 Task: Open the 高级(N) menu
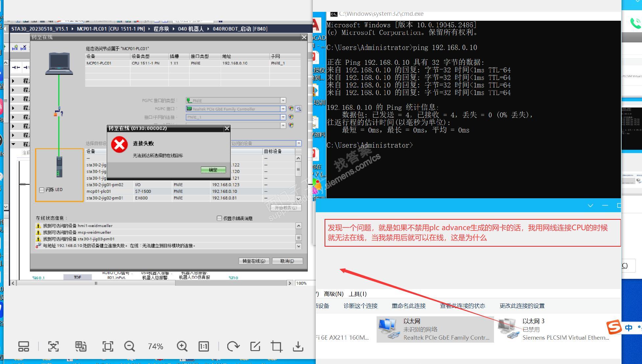click(333, 294)
